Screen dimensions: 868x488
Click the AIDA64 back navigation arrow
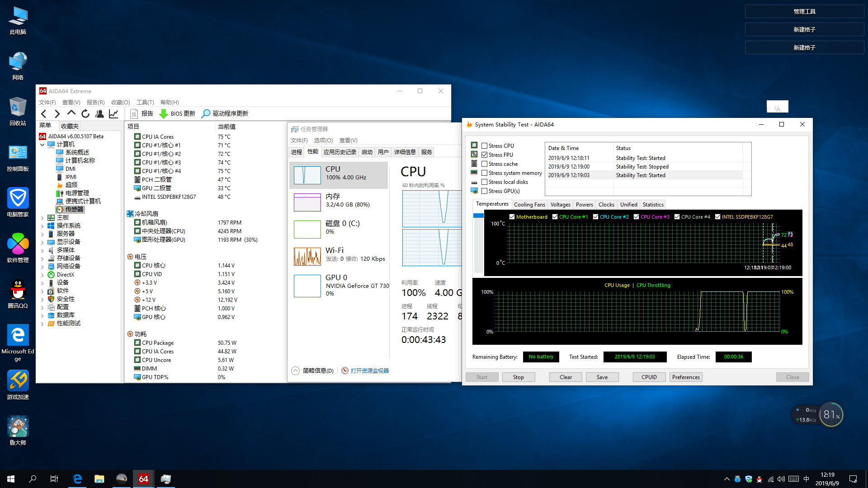(44, 113)
